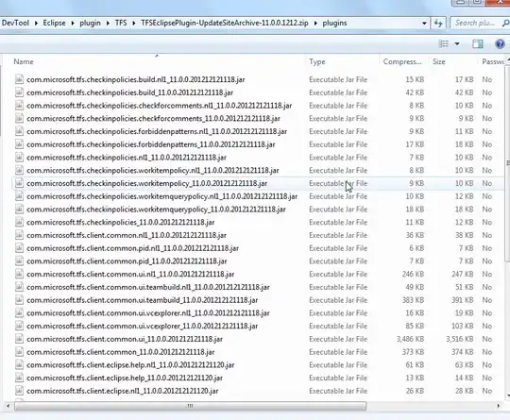This screenshot has width=510, height=420.
Task: Select com.microsoft.tfs.client.eclipse.help.nl1 jar file name
Action: tap(130, 365)
